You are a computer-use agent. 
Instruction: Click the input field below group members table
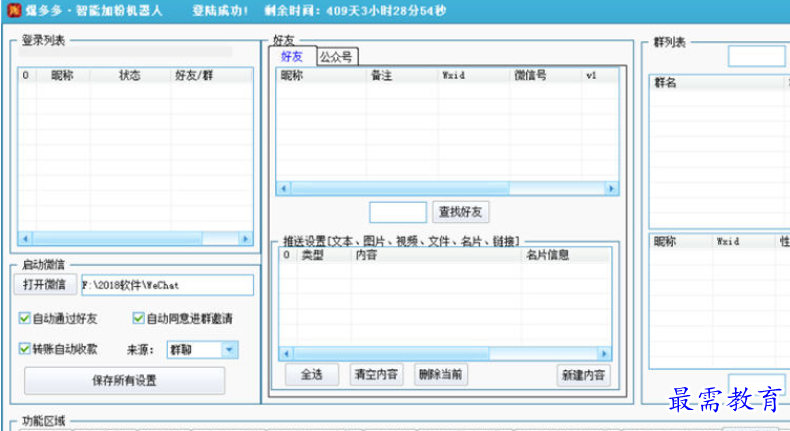click(x=756, y=383)
